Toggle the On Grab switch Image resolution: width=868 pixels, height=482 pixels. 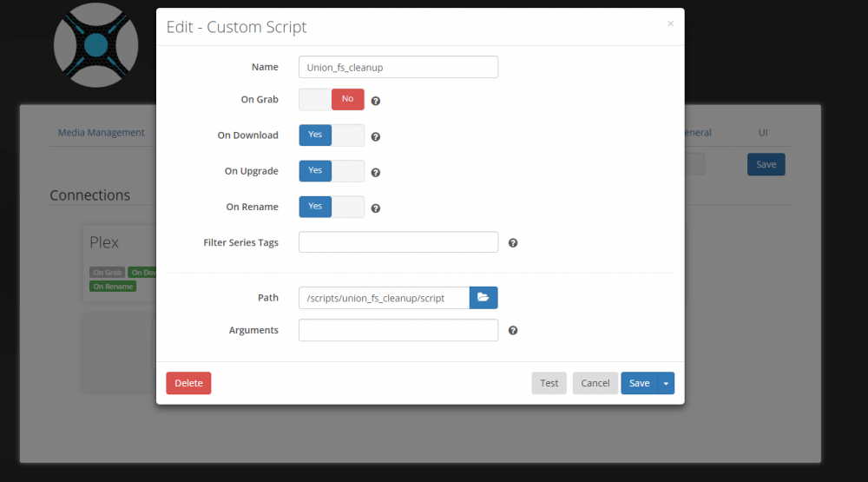point(332,99)
